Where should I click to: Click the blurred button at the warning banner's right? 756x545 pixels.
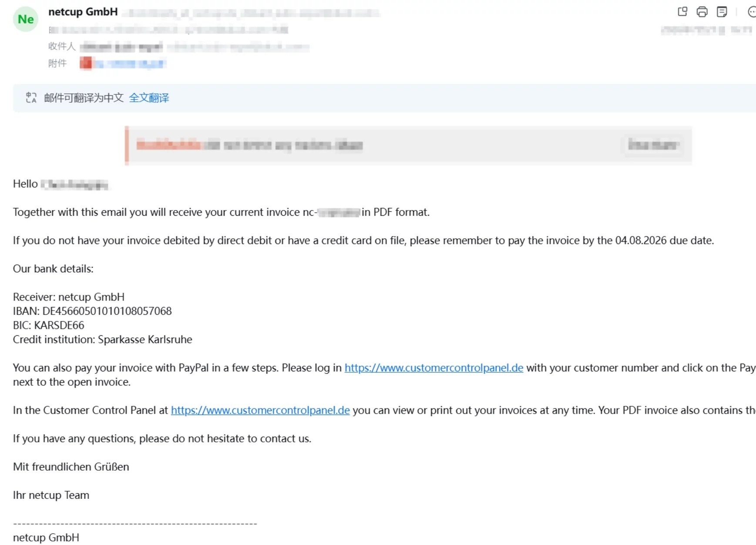click(653, 145)
